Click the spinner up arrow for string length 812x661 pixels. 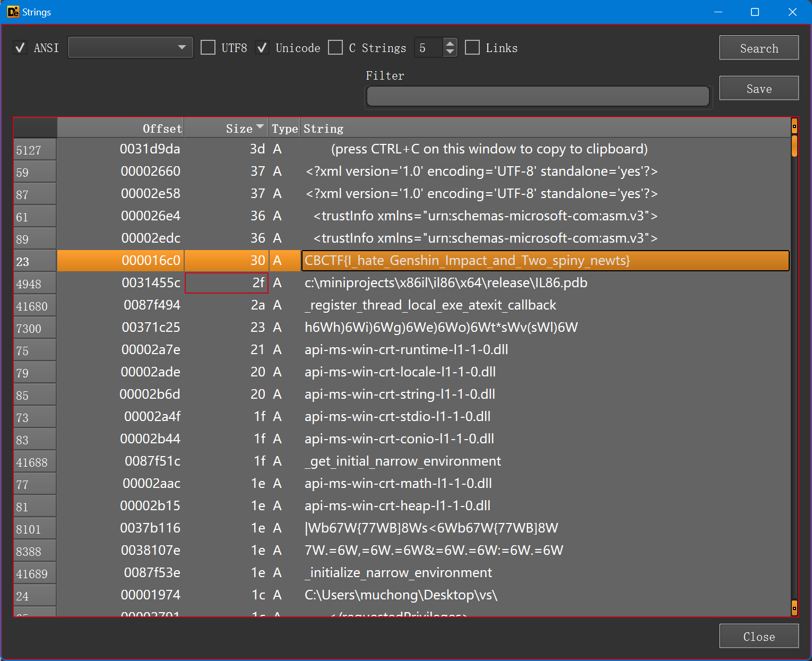click(450, 44)
